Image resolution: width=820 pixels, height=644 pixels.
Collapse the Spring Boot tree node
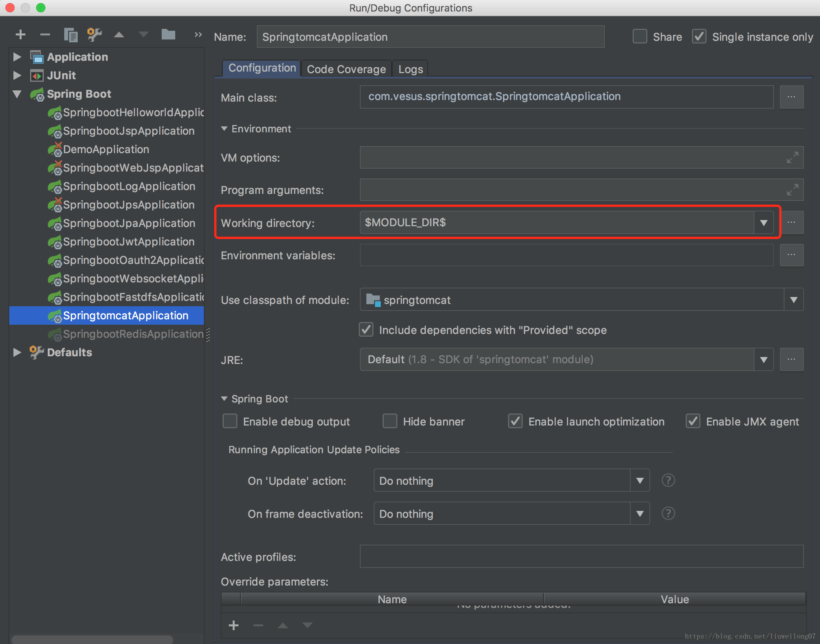point(17,94)
